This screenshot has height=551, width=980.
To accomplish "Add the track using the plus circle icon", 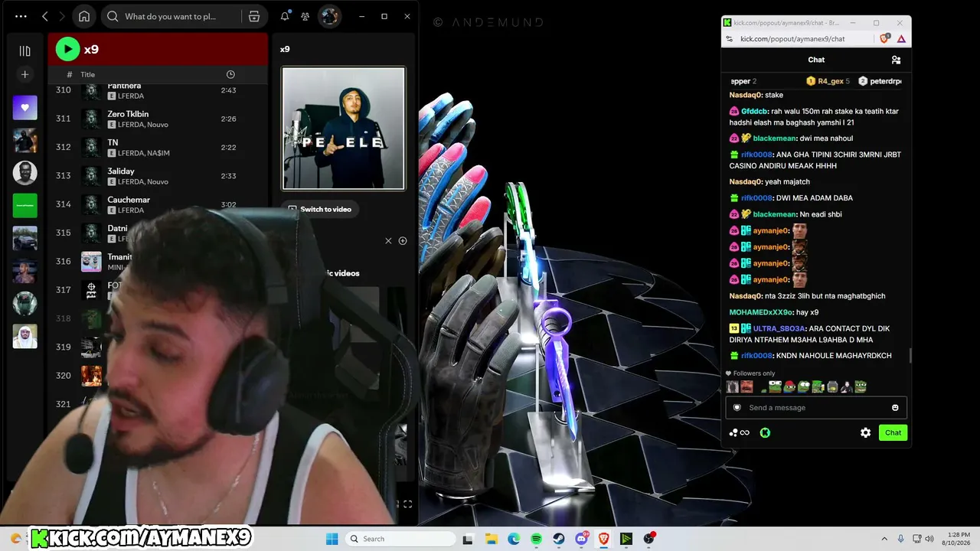I will pos(403,241).
